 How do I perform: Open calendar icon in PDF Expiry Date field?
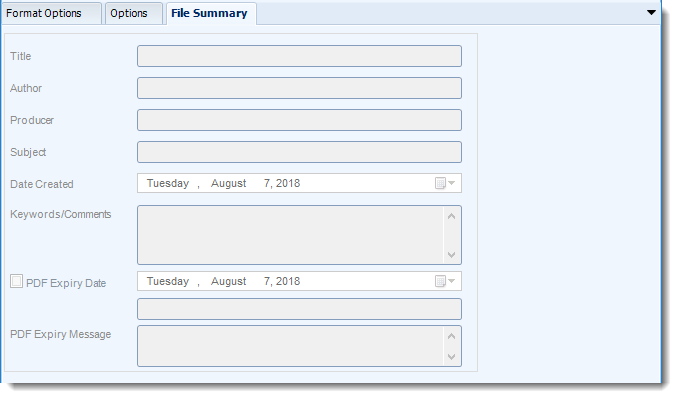445,281
